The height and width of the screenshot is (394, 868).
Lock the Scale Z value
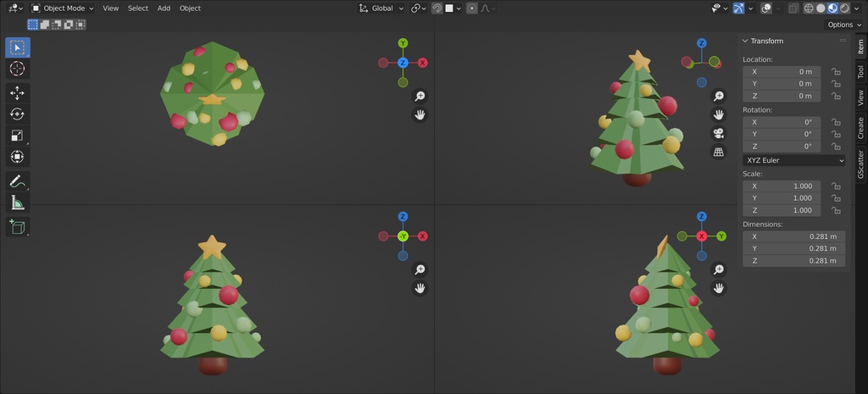(x=836, y=210)
